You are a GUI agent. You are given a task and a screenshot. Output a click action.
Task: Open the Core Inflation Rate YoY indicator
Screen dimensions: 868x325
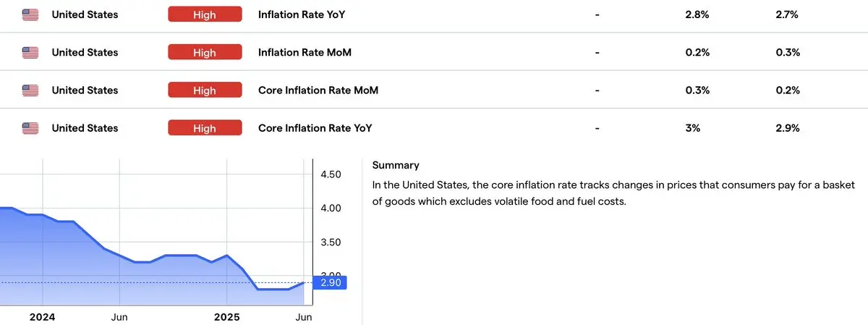tap(315, 128)
